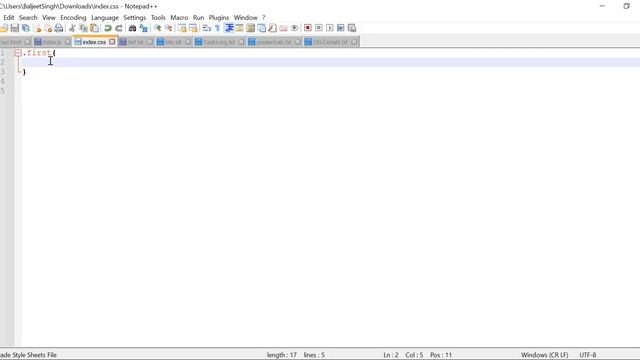Click the Stop Recording macro icon

(x=319, y=28)
